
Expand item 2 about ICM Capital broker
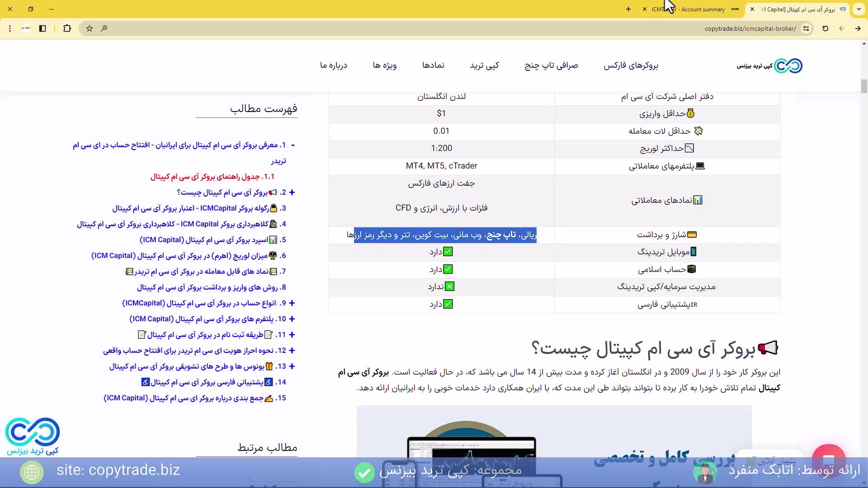point(292,192)
